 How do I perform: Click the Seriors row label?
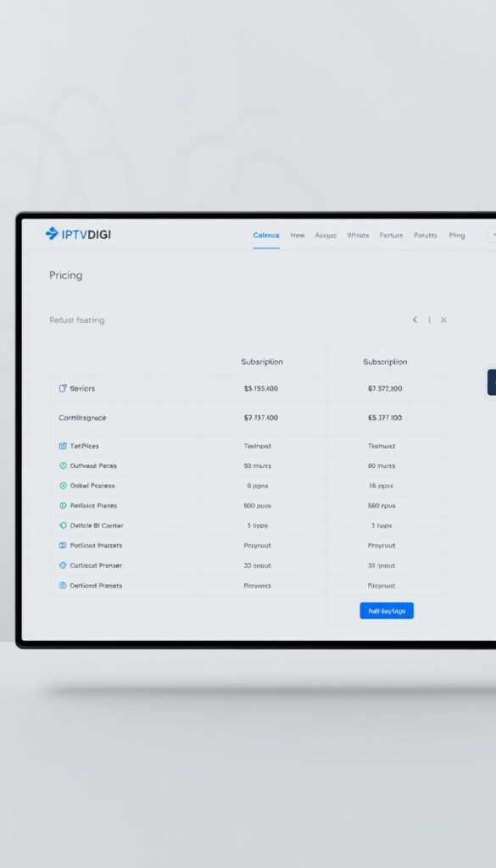click(82, 388)
